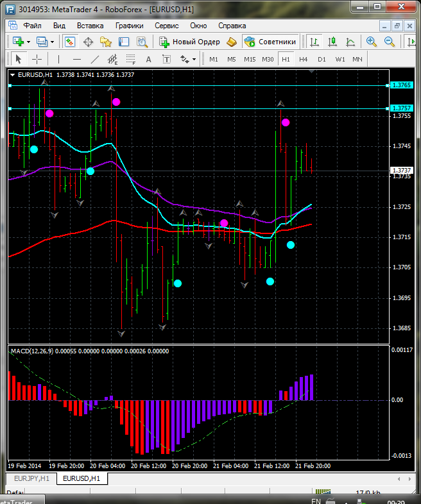Image resolution: width=421 pixels, height=504 pixels.
Task: Expand the EURUSD,H1 chart title triangle
Action: (x=12, y=74)
